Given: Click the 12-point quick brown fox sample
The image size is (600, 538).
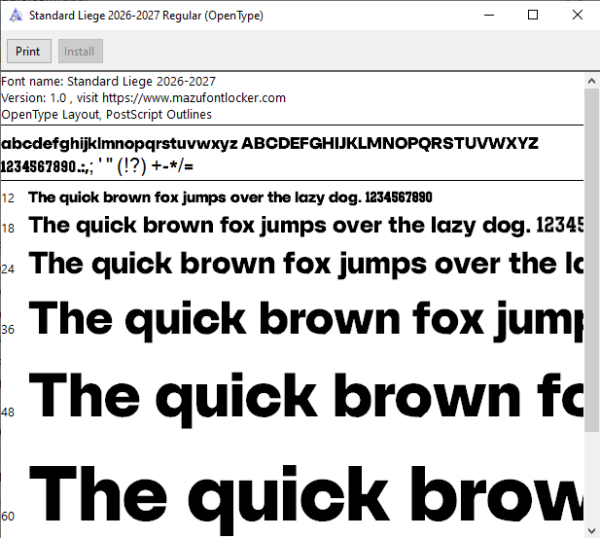Looking at the screenshot, I should tap(230, 198).
